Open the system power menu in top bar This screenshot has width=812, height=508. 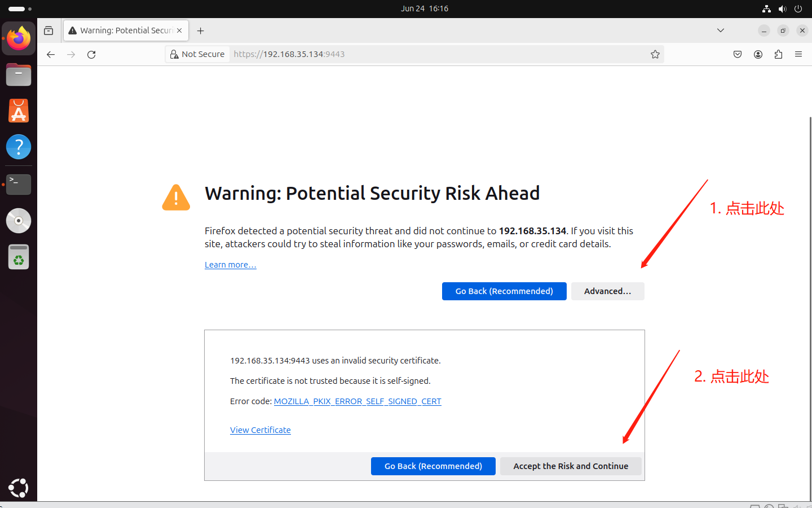tap(798, 8)
